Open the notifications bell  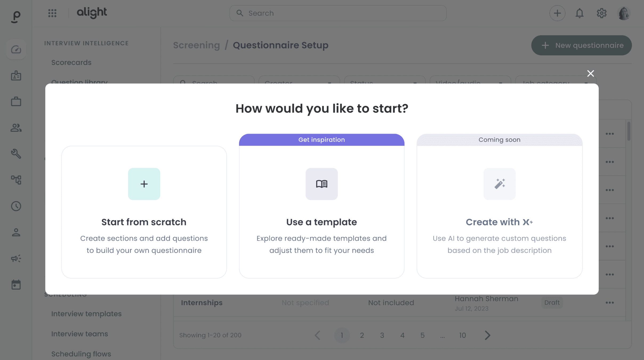[579, 13]
